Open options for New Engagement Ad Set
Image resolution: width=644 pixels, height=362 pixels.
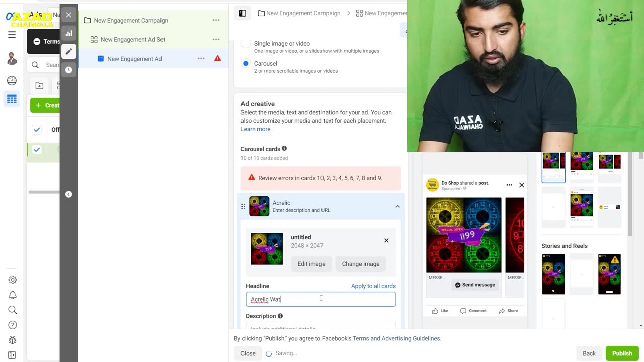(216, 39)
